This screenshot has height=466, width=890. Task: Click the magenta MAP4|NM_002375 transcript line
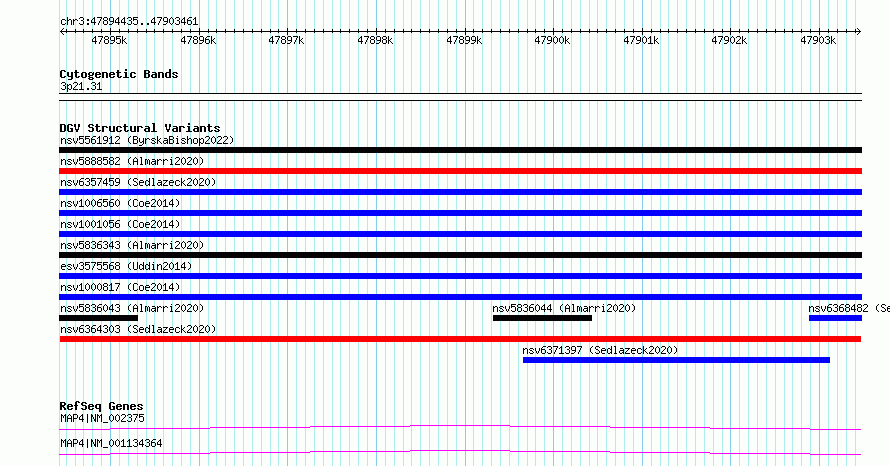point(460,427)
